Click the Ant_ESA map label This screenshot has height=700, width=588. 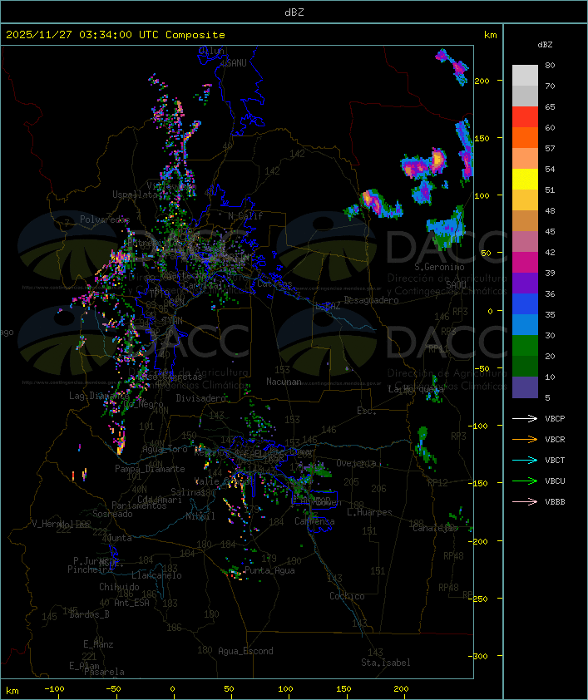131,603
